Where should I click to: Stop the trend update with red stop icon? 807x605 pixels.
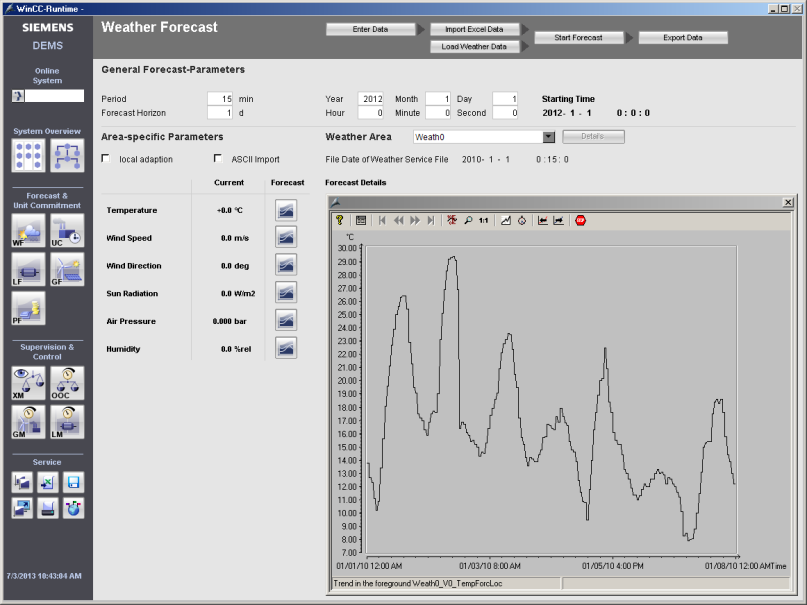[x=581, y=220]
